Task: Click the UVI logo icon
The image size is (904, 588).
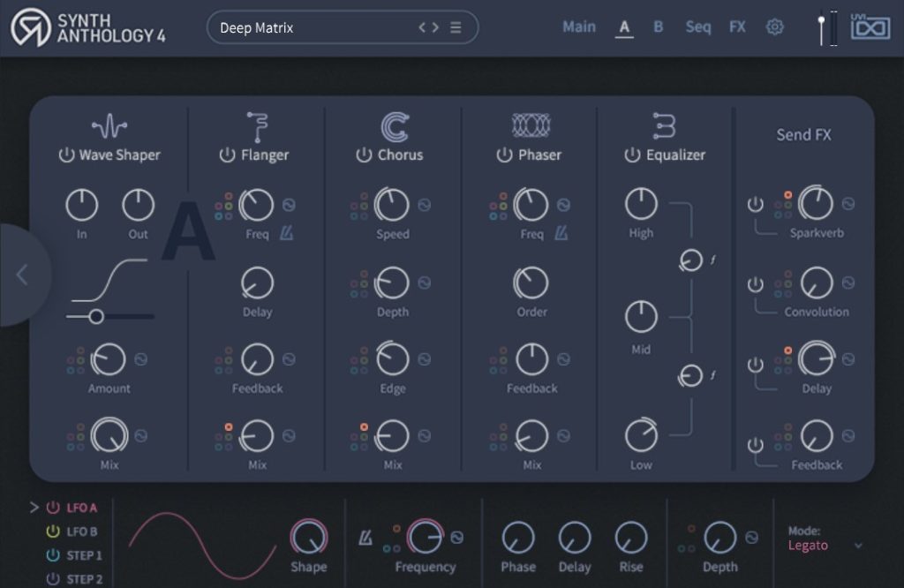Action: [x=870, y=27]
